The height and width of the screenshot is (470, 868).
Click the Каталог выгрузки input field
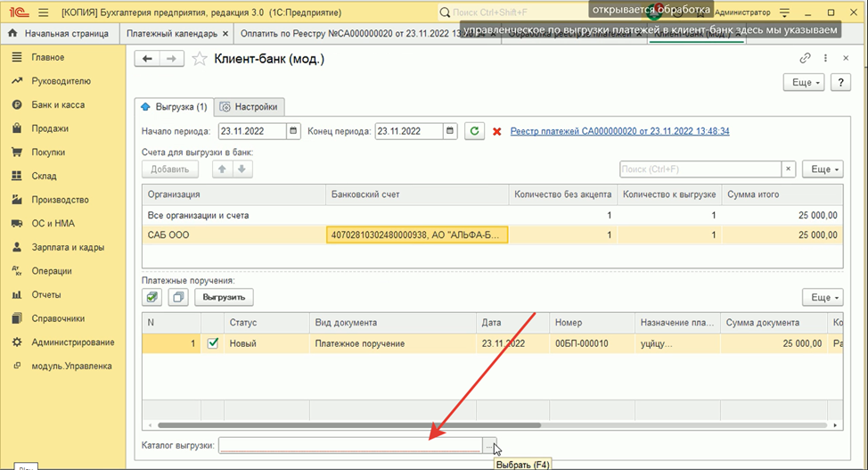tap(350, 445)
